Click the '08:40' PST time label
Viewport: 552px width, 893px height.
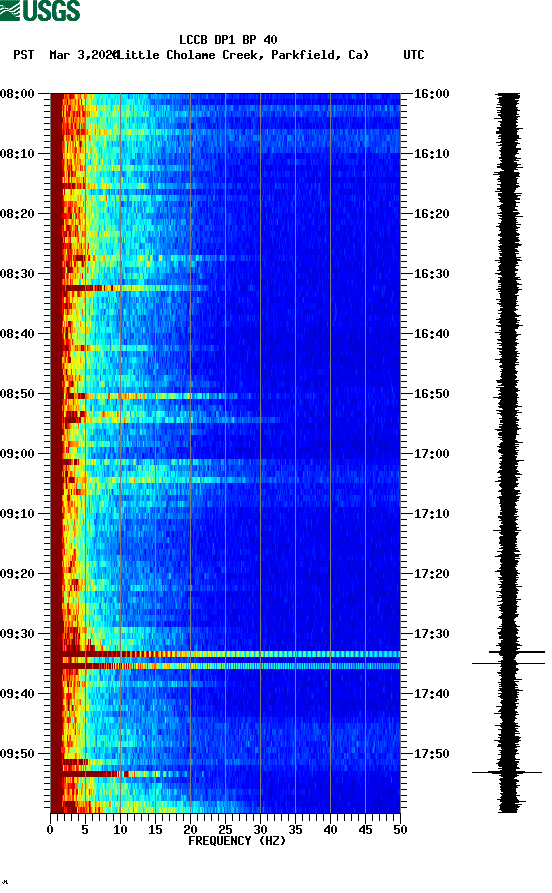pyautogui.click(x=17, y=334)
